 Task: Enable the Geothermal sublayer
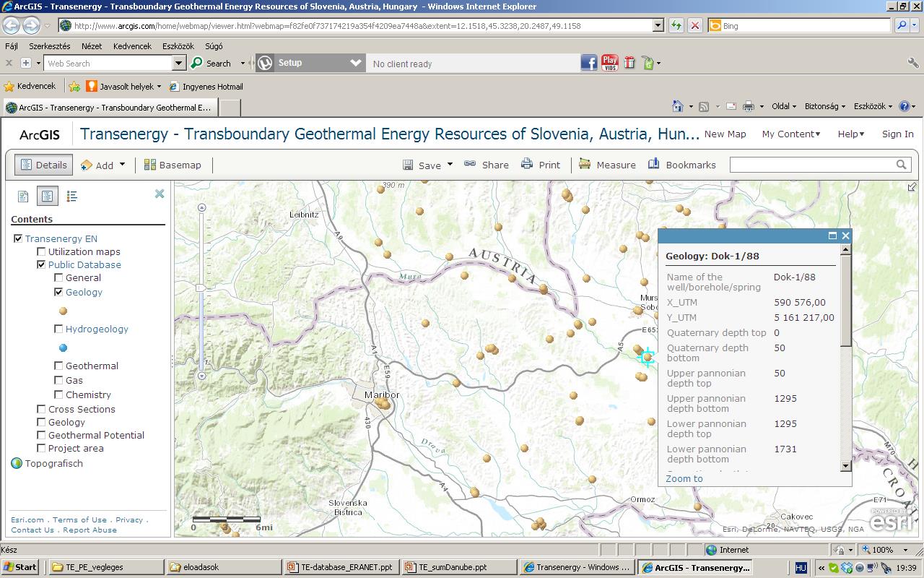(58, 366)
